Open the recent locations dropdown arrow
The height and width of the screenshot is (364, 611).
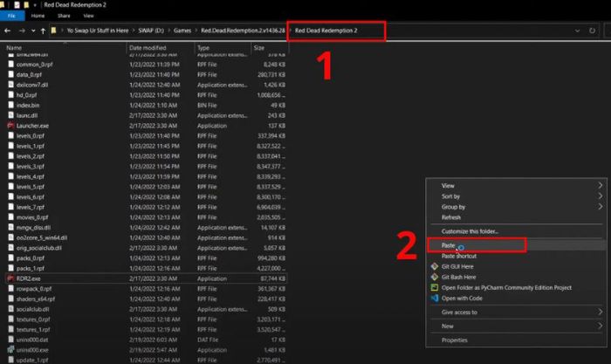(x=33, y=31)
